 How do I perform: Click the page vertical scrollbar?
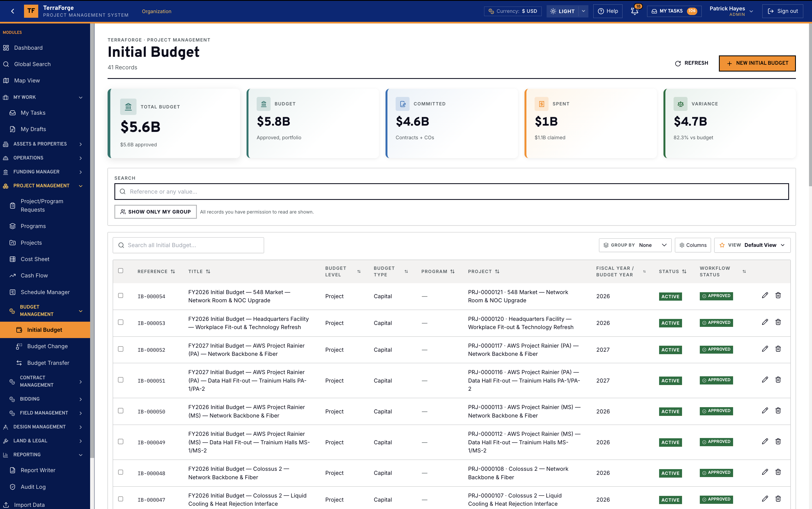810,104
